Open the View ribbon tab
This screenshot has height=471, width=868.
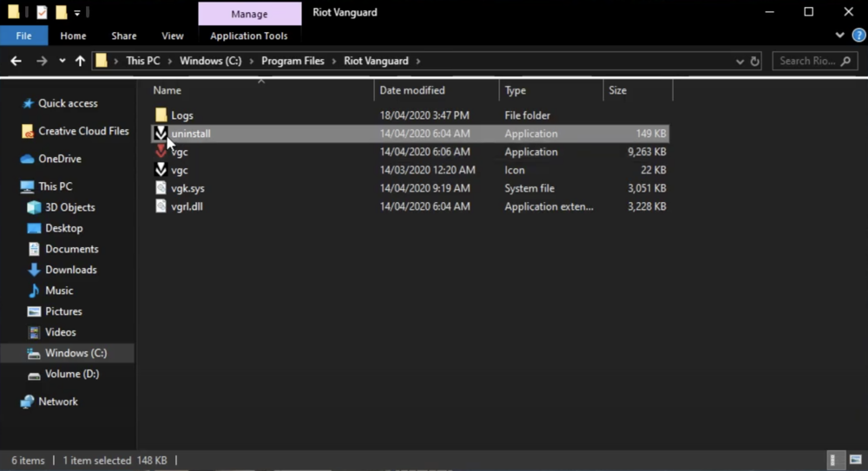click(x=173, y=36)
